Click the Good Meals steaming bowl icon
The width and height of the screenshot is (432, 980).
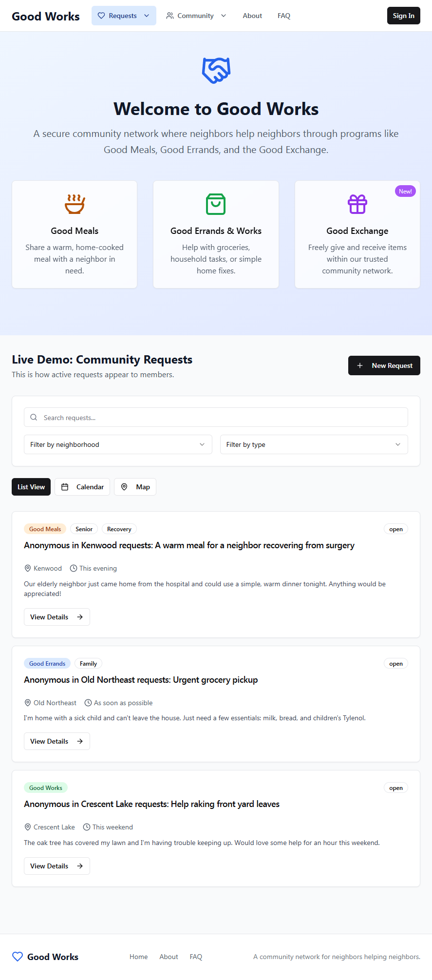click(x=75, y=204)
